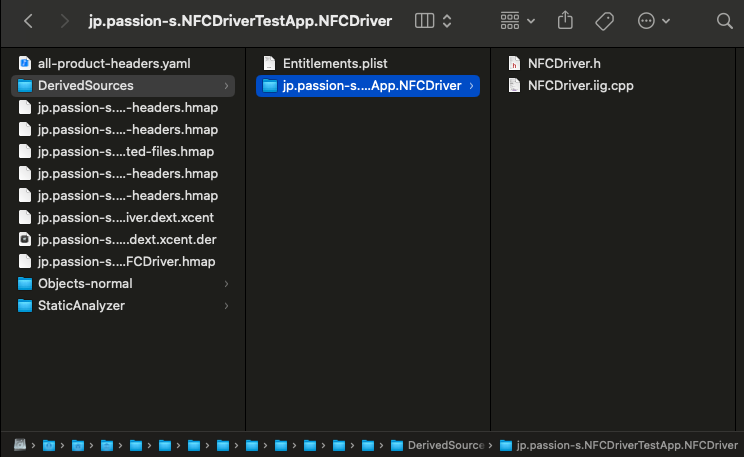
Task: Select the DerivedSources folder
Action: (x=85, y=85)
